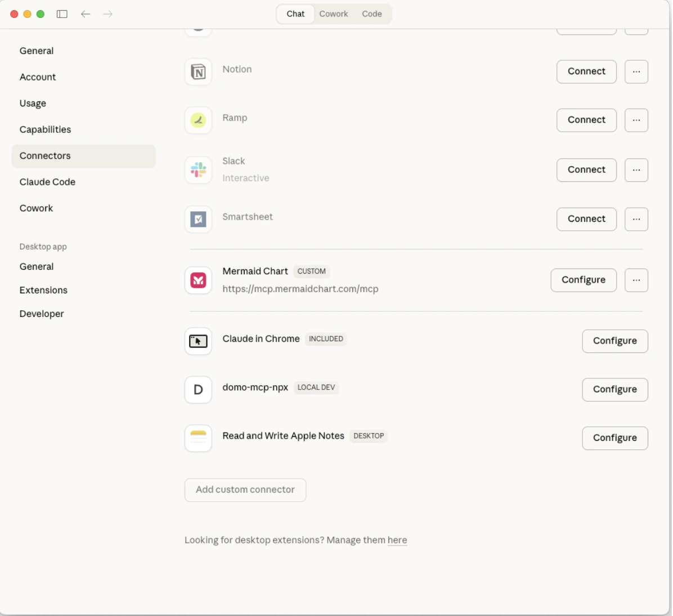The height and width of the screenshot is (616, 673).
Task: Click the Notion connector name
Action: click(x=237, y=70)
